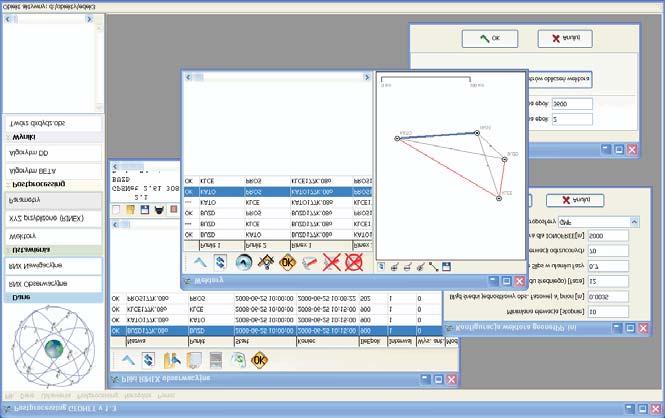Click Anuluj in the Konfiguracja wektora dialog

coord(575,200)
